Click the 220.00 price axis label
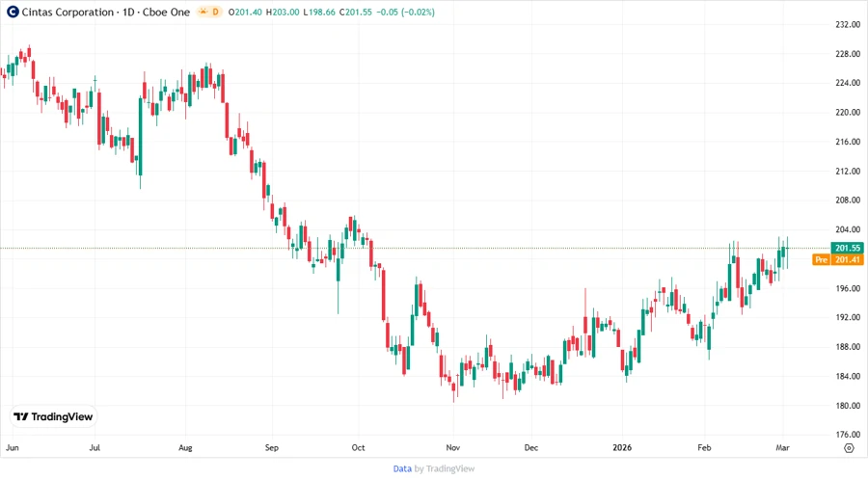The image size is (868, 480). [x=848, y=112]
